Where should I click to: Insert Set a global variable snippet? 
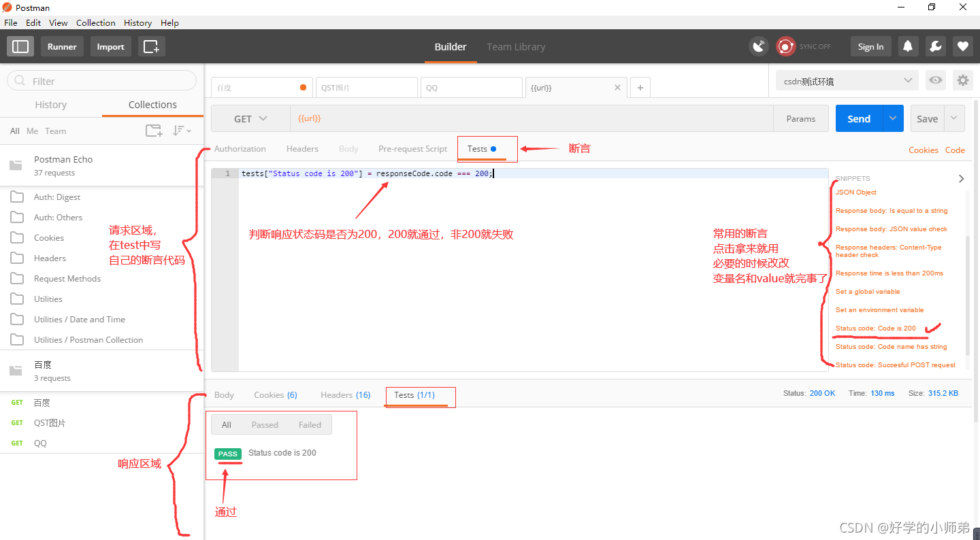(868, 291)
